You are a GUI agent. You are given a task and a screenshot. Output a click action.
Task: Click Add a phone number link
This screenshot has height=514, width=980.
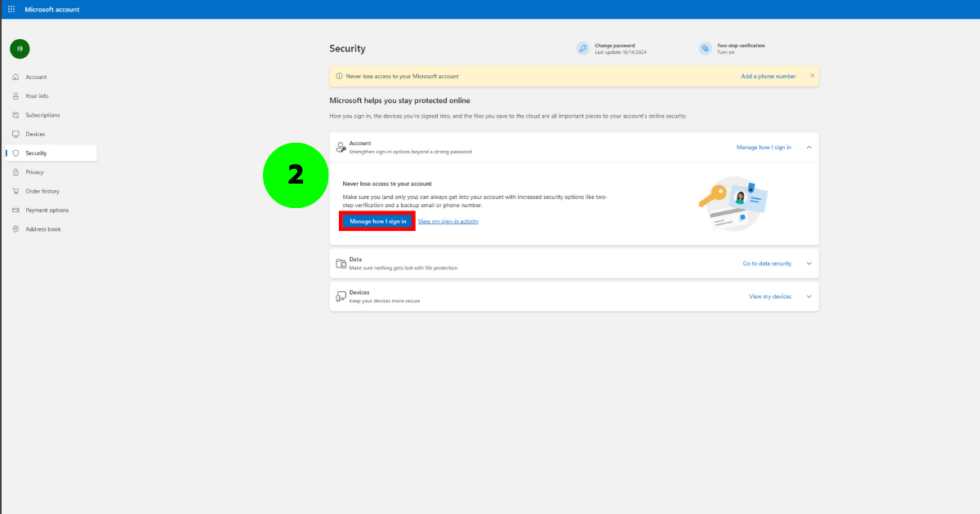(x=768, y=76)
